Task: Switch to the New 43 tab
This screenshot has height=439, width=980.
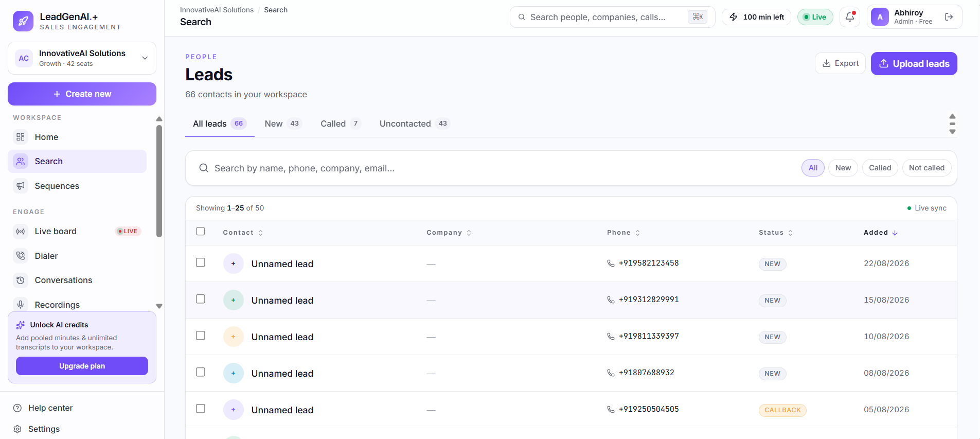Action: [x=282, y=124]
